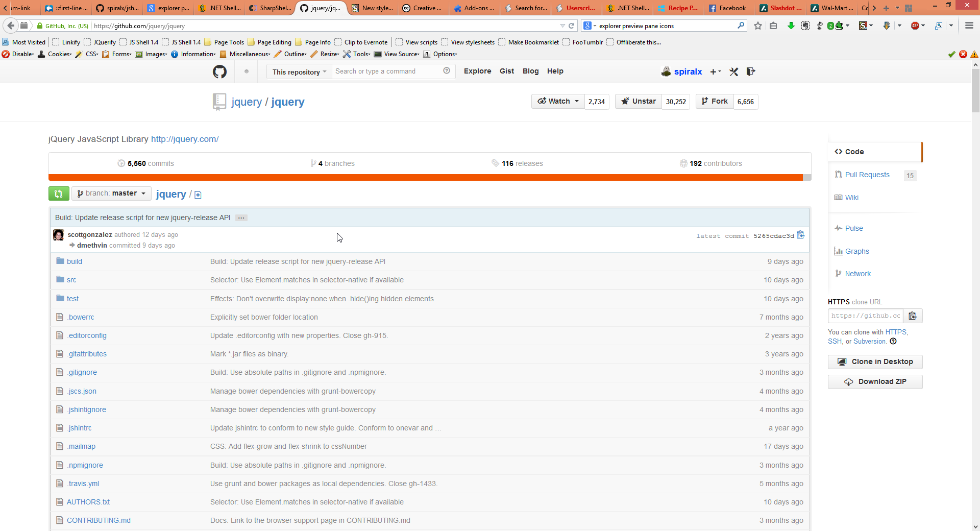
Task: Expand the commit message ellipsis button
Action: pyautogui.click(x=241, y=218)
